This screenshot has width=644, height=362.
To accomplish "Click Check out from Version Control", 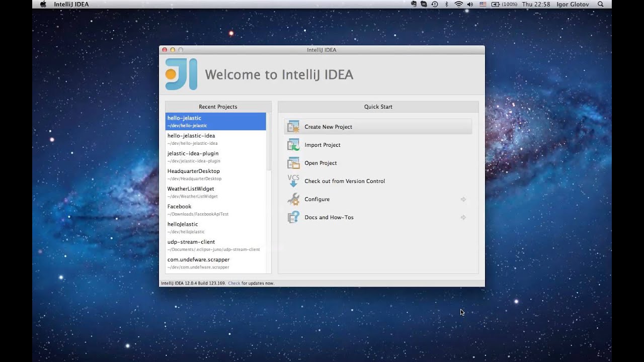I will pos(345,181).
